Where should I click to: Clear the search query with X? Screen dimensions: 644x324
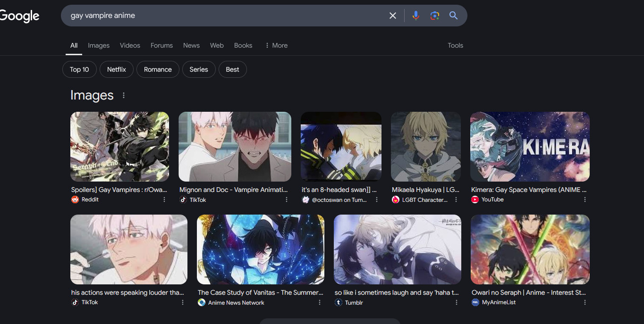pyautogui.click(x=392, y=16)
